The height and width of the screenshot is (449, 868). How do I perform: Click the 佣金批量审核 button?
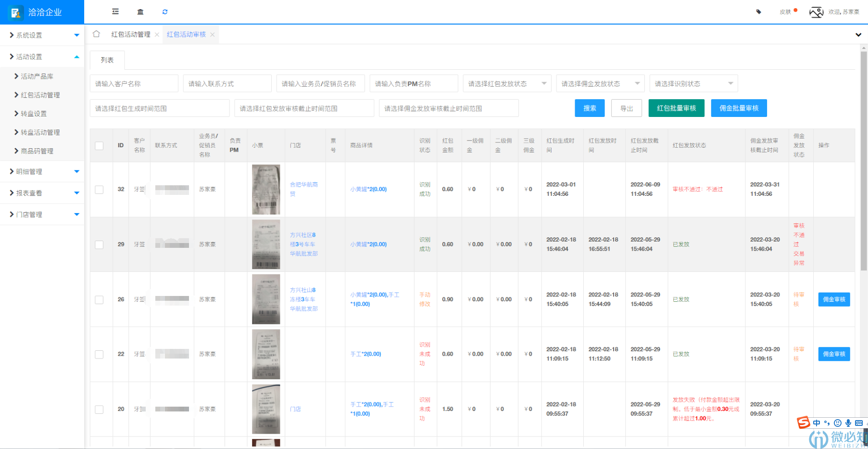739,108
